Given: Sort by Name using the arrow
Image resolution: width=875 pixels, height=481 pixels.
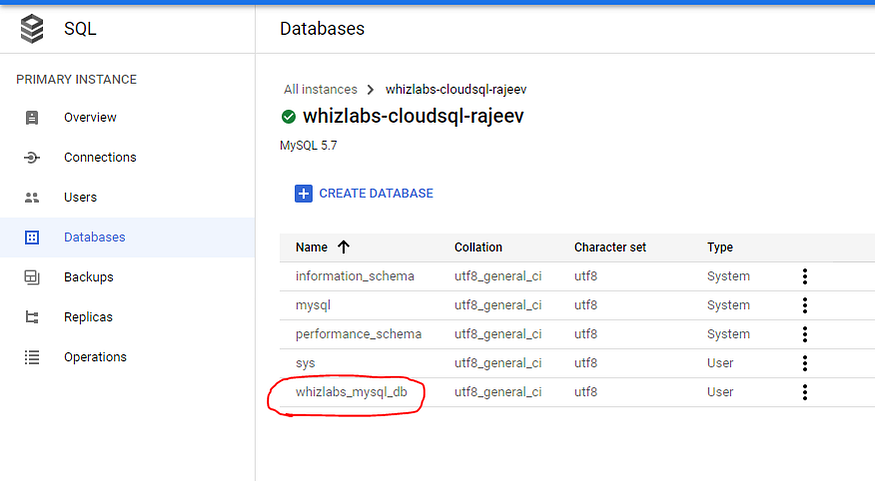Looking at the screenshot, I should tap(343, 247).
